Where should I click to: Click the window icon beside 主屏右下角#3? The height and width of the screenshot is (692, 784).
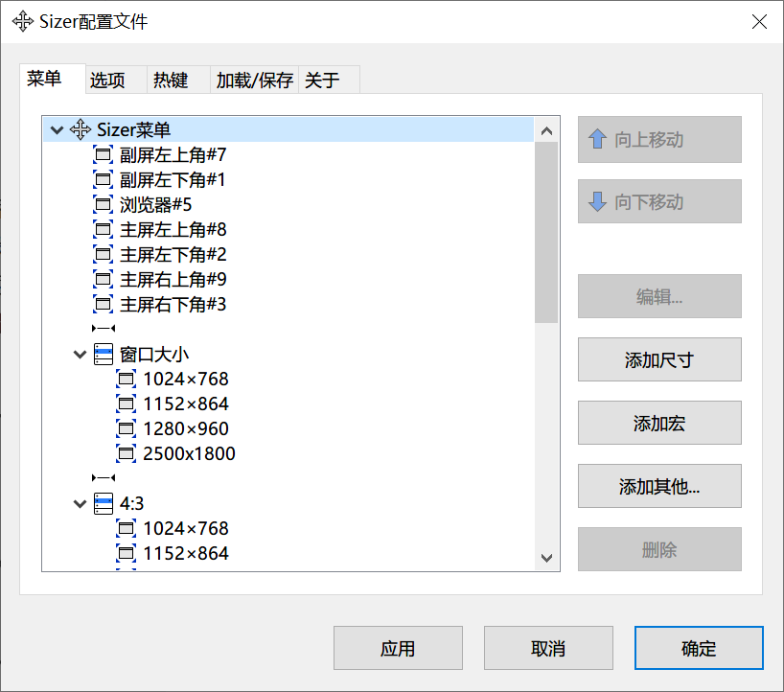103,304
